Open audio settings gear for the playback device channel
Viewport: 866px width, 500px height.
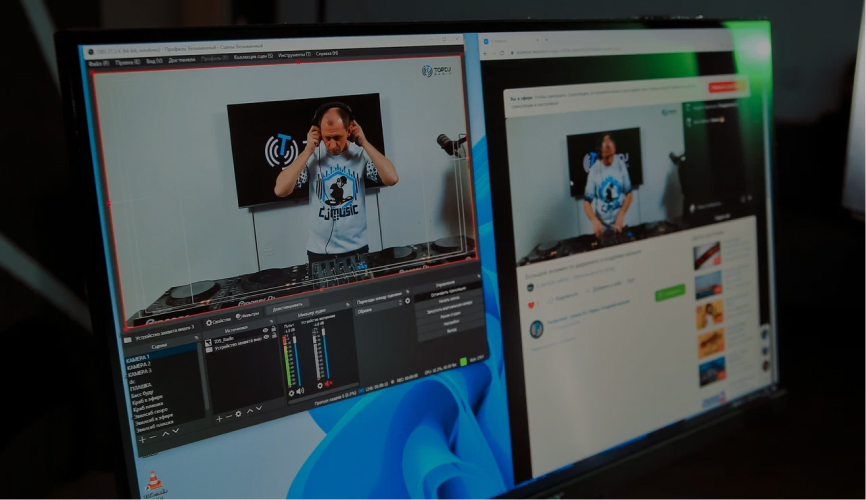click(x=320, y=386)
